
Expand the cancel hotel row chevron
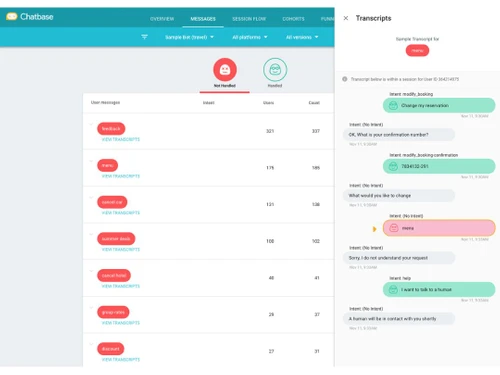[x=91, y=271]
